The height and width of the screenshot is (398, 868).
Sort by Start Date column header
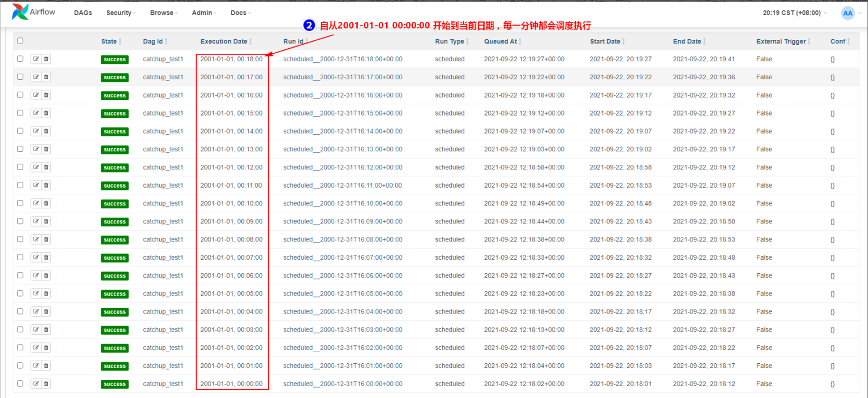607,41
